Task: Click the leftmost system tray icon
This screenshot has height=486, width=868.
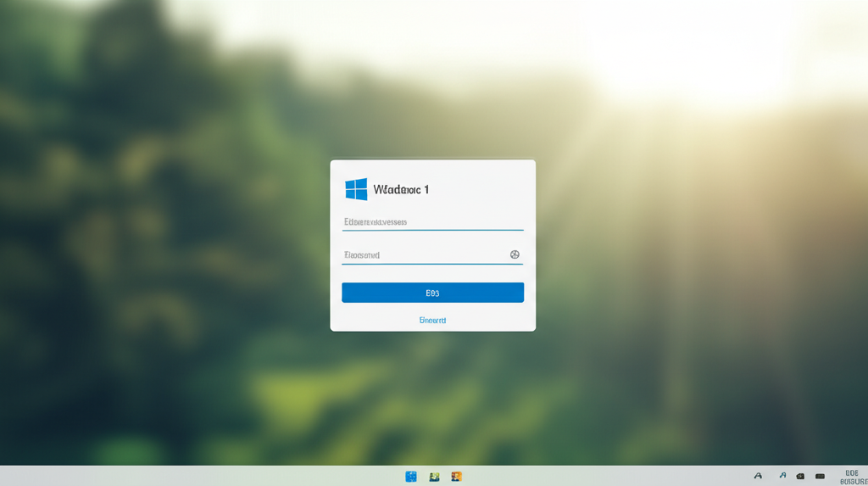Action: coord(758,477)
